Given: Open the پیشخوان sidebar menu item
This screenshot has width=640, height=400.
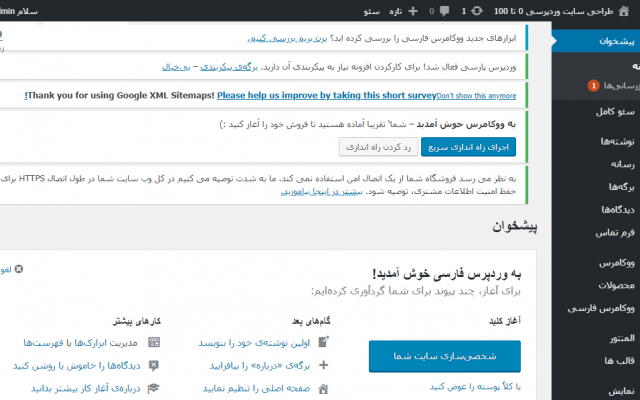Looking at the screenshot, I should (x=596, y=41).
